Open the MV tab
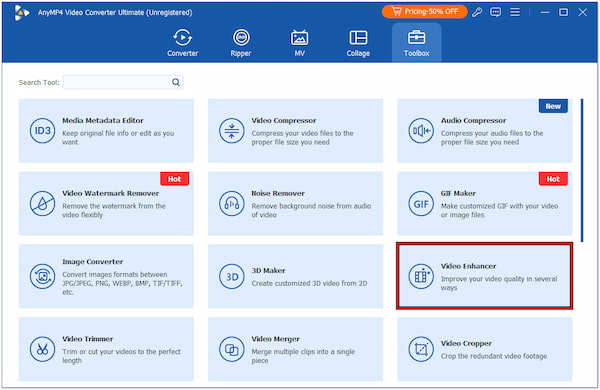600x390 pixels. [299, 43]
